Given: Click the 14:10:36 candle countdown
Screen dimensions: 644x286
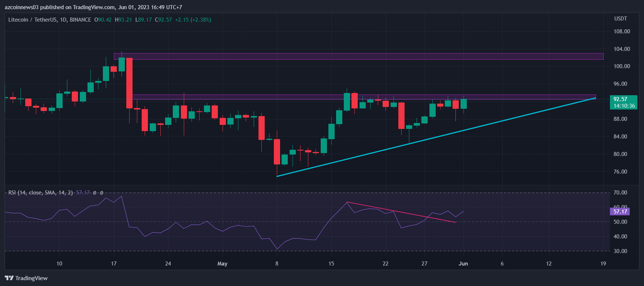Looking at the screenshot, I should tap(623, 106).
